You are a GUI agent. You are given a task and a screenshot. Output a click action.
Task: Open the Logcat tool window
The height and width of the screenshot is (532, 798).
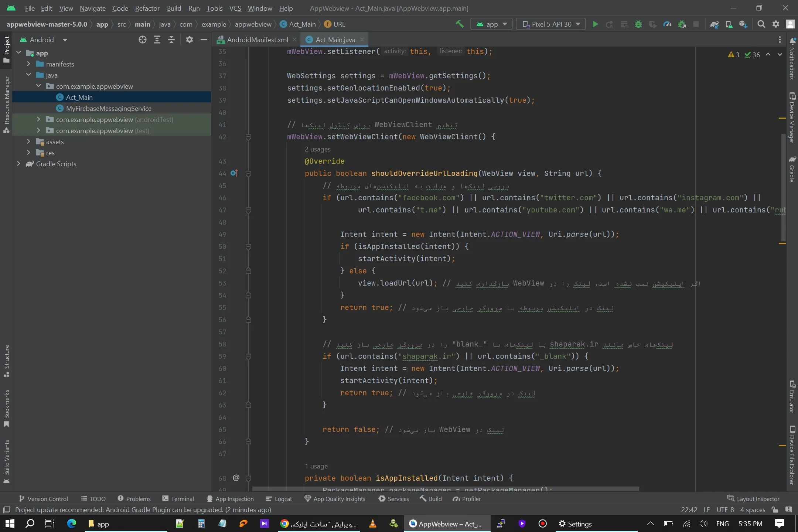(279, 499)
